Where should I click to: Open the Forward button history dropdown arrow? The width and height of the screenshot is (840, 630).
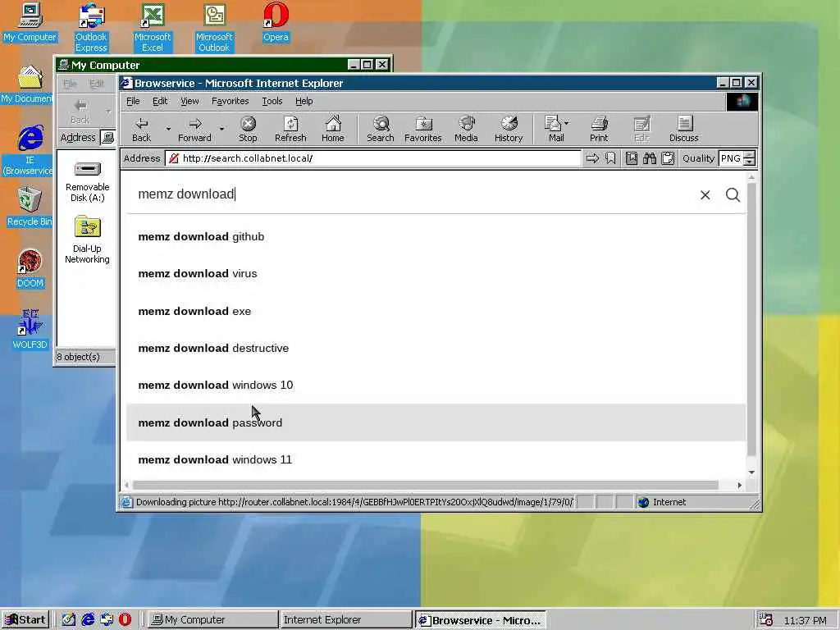click(x=221, y=129)
